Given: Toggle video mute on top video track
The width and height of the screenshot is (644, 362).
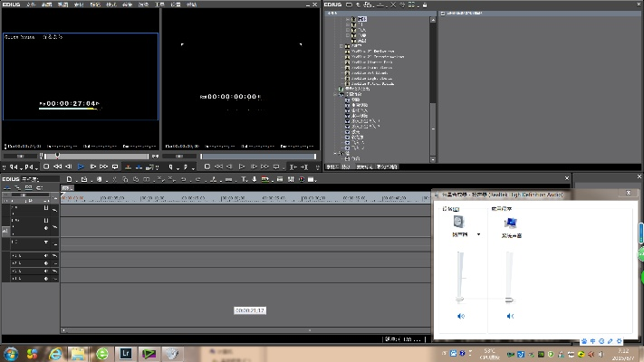Looking at the screenshot, I should (x=46, y=208).
